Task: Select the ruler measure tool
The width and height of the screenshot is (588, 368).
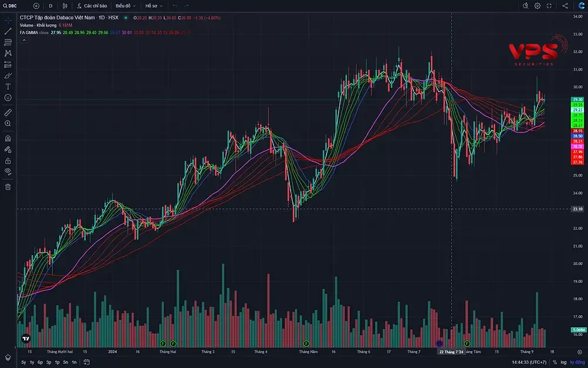Action: pos(8,112)
